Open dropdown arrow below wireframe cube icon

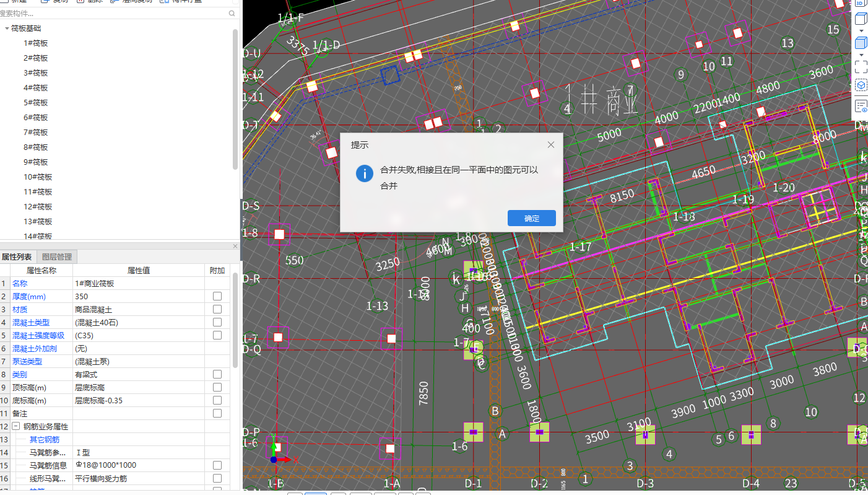pos(861,30)
